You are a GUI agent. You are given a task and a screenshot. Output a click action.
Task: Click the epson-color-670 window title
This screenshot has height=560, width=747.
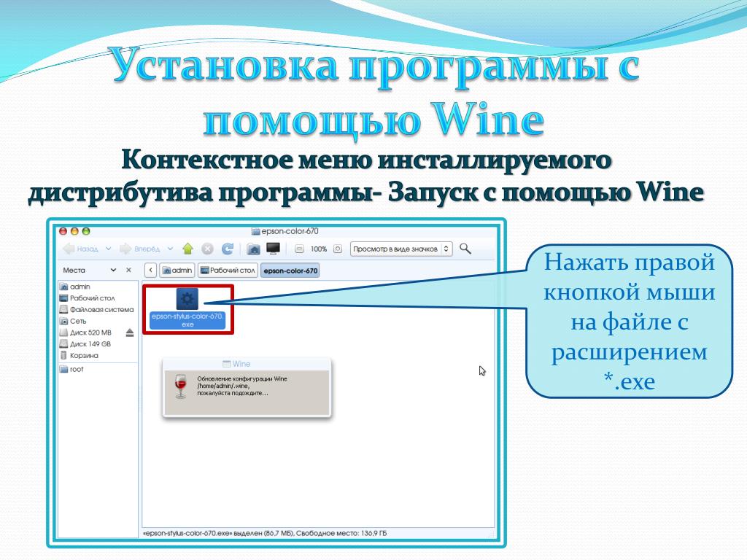[285, 231]
